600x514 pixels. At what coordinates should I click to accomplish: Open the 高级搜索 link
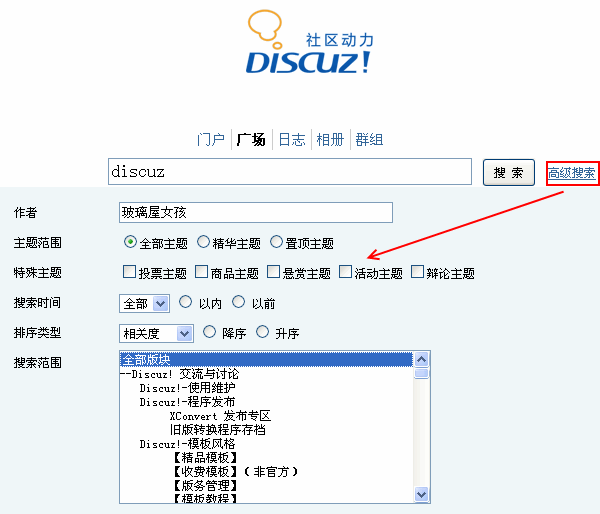(x=572, y=173)
